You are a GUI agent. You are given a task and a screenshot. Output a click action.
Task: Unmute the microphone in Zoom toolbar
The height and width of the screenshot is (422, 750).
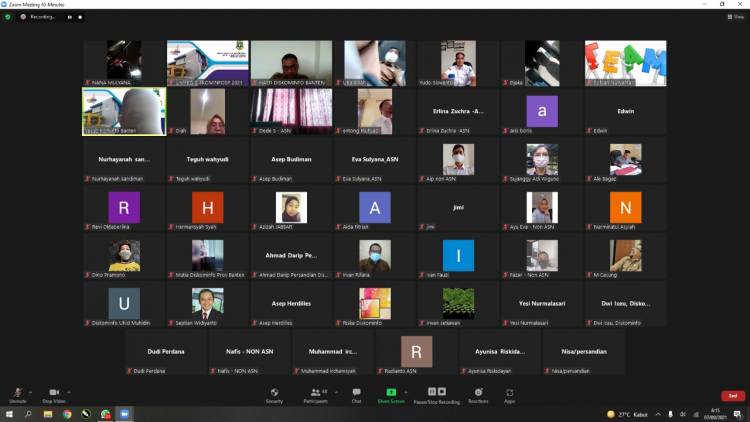click(17, 393)
